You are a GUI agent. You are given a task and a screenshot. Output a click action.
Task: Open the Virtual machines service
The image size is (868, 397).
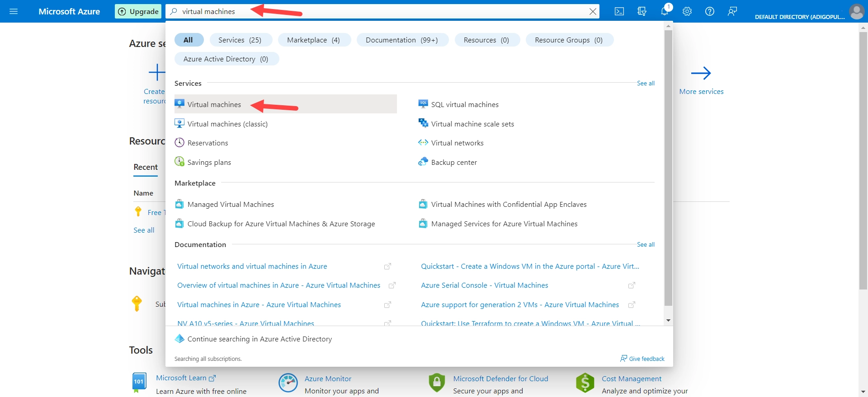(285, 104)
